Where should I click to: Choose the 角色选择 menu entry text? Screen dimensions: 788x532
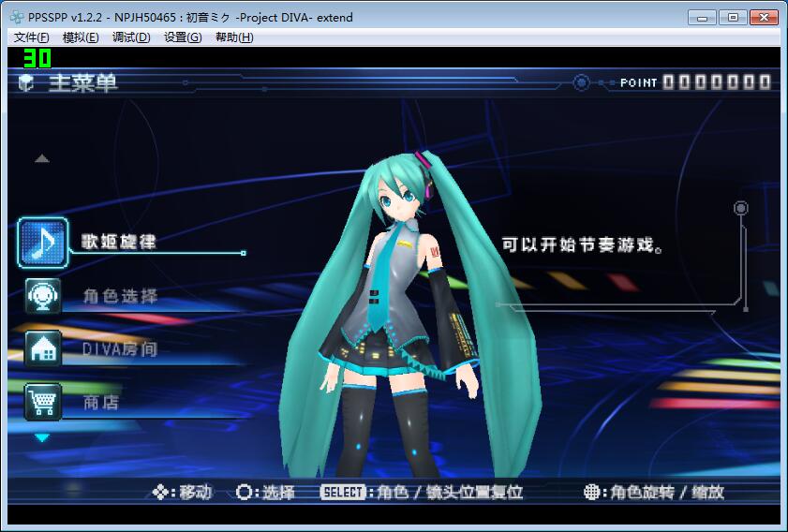point(120,296)
